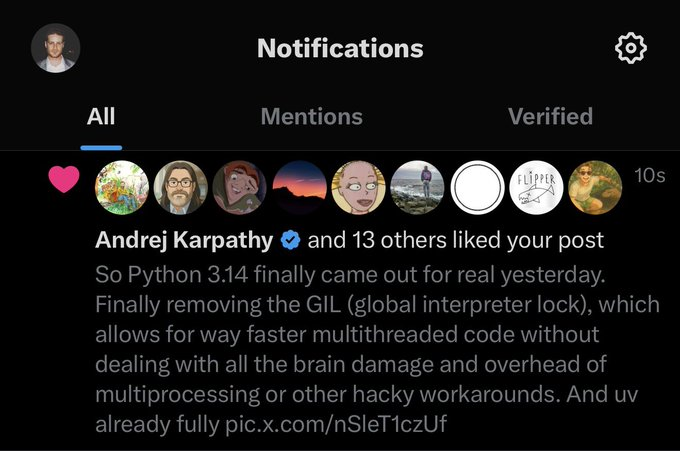This screenshot has width=680, height=451.
Task: Open Andrej Karpathy's profile name link
Action: (184, 240)
